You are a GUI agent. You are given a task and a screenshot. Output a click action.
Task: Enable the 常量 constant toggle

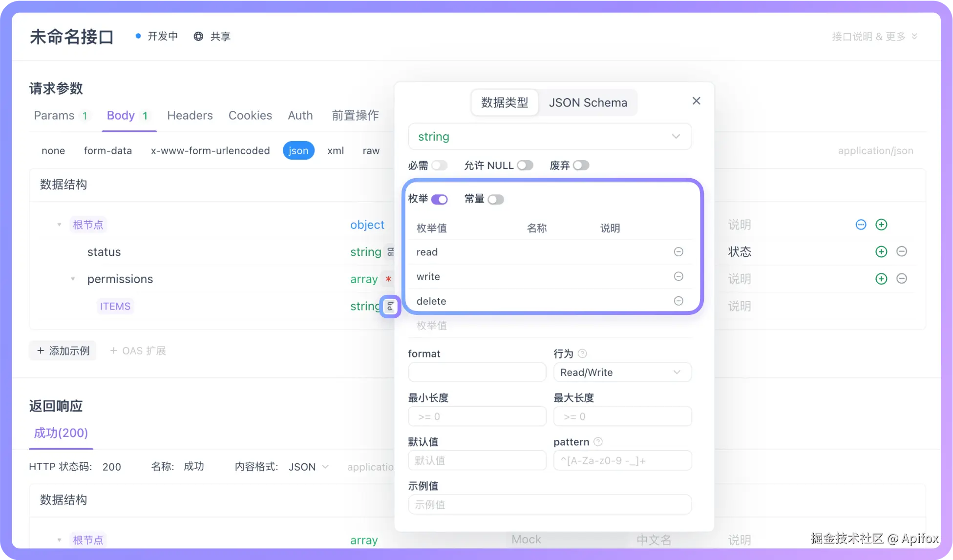click(495, 199)
